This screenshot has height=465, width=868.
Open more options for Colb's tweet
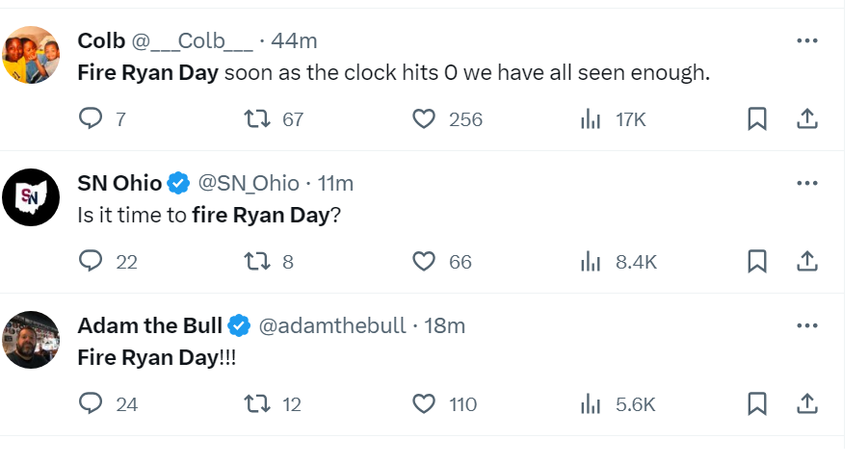click(x=807, y=40)
